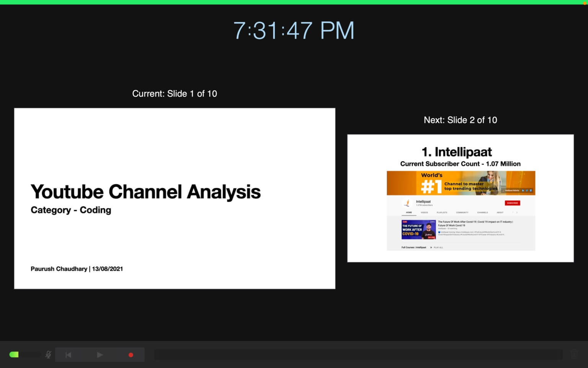Rewind the recording to the beginning
588x368 pixels.
[69, 355]
